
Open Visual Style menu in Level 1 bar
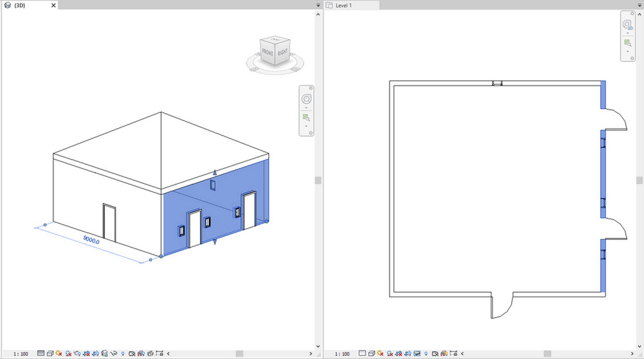click(372, 353)
